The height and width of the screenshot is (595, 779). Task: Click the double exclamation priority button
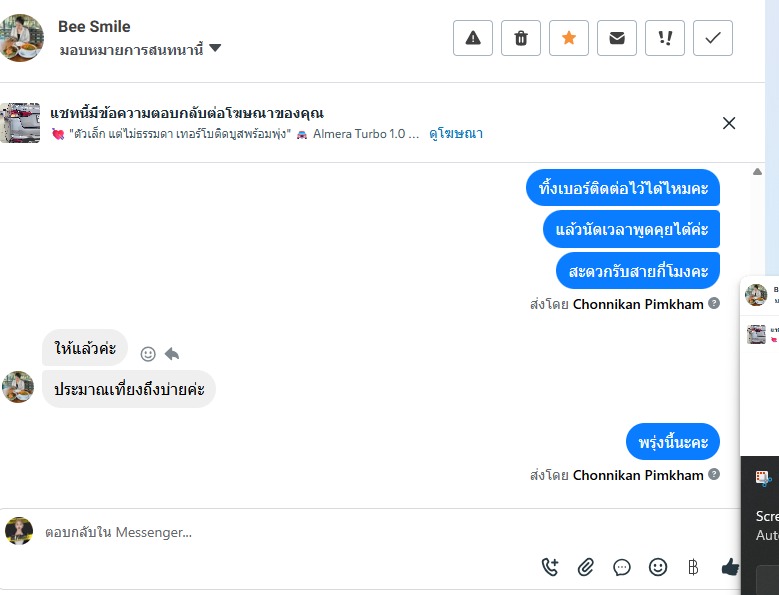(665, 38)
